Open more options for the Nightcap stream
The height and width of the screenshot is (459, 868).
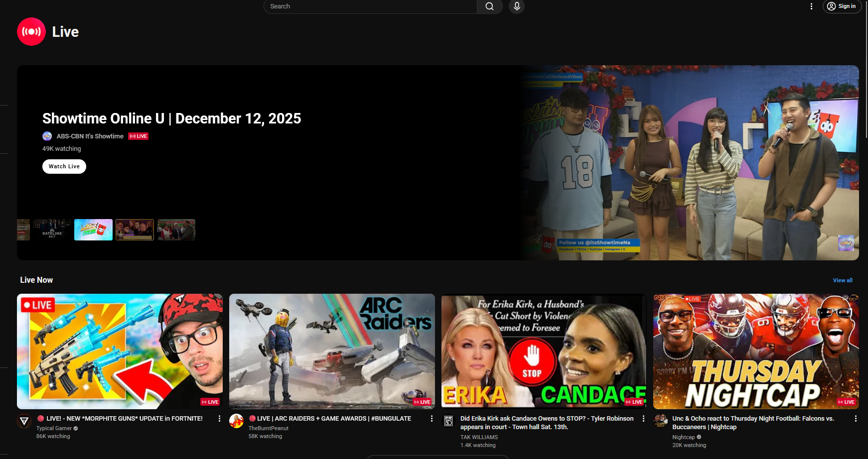pyautogui.click(x=856, y=419)
